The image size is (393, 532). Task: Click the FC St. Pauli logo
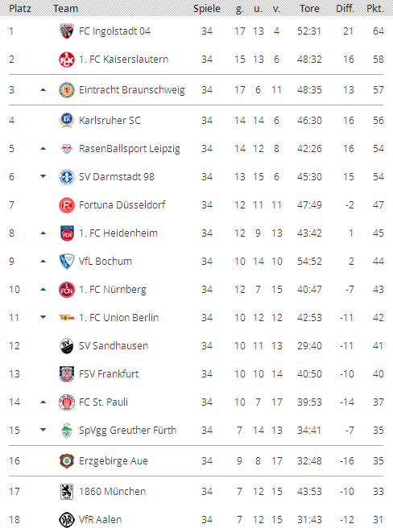pos(67,402)
